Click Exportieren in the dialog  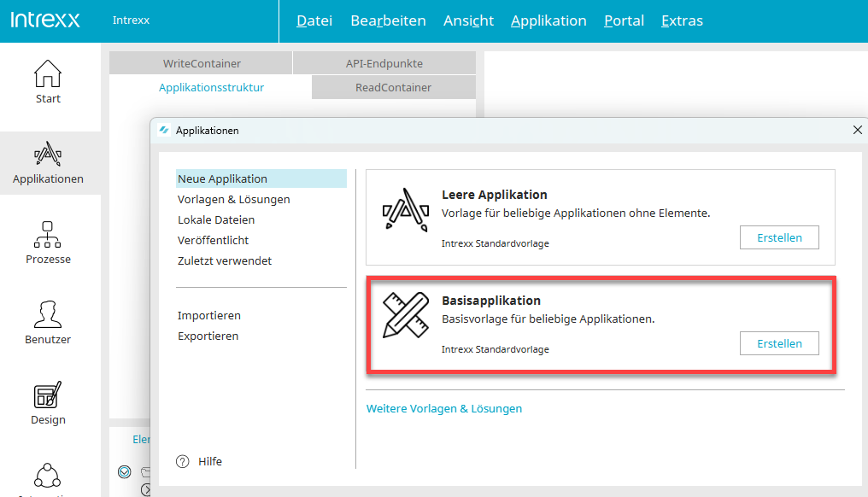(208, 336)
